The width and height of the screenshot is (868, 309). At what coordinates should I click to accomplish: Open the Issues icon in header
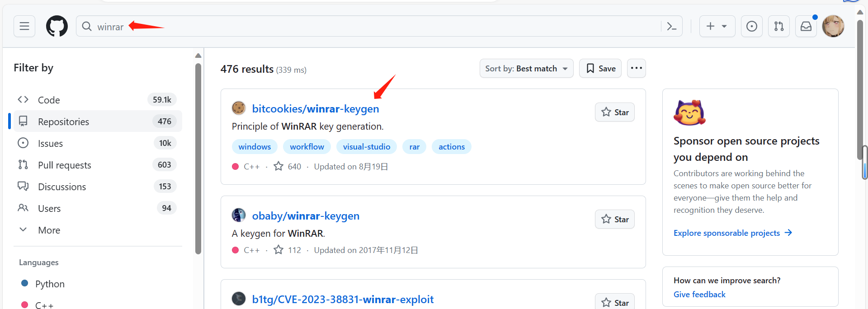[751, 26]
